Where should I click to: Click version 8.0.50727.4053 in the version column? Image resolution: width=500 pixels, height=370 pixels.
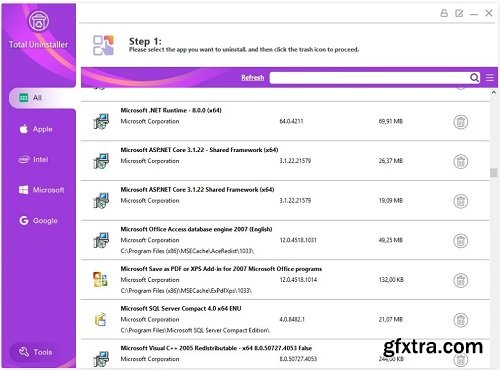pyautogui.click(x=298, y=359)
